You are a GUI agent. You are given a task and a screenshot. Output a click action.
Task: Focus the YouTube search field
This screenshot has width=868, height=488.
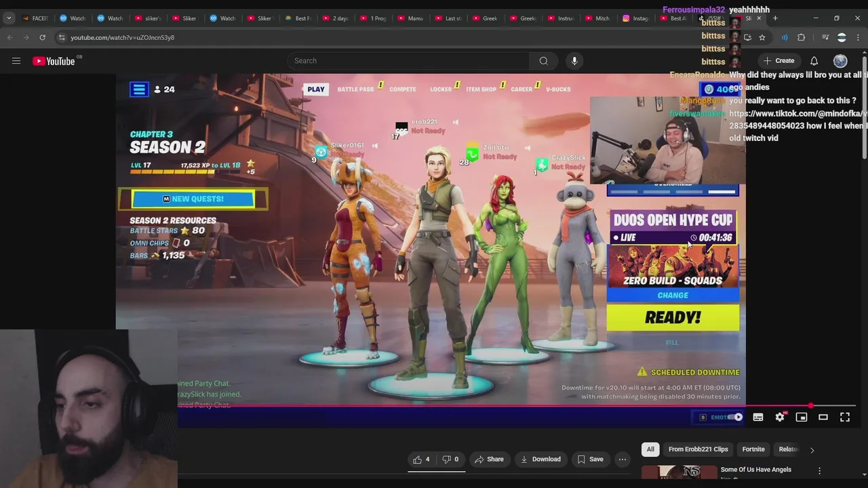click(x=408, y=61)
